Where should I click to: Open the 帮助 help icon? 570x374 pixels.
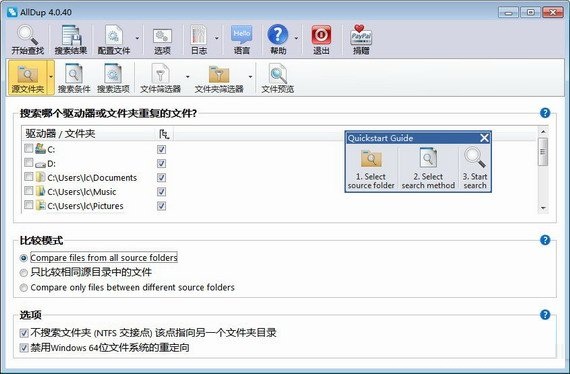(278, 40)
